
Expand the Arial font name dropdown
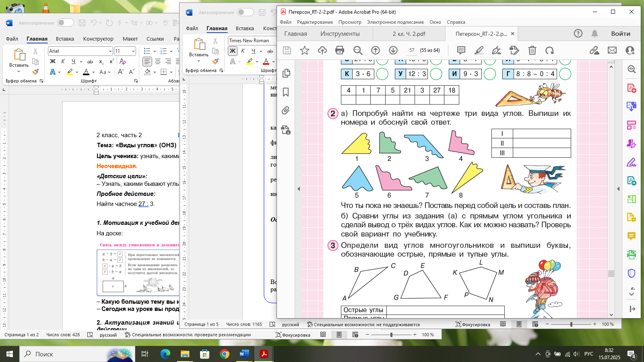(110, 51)
